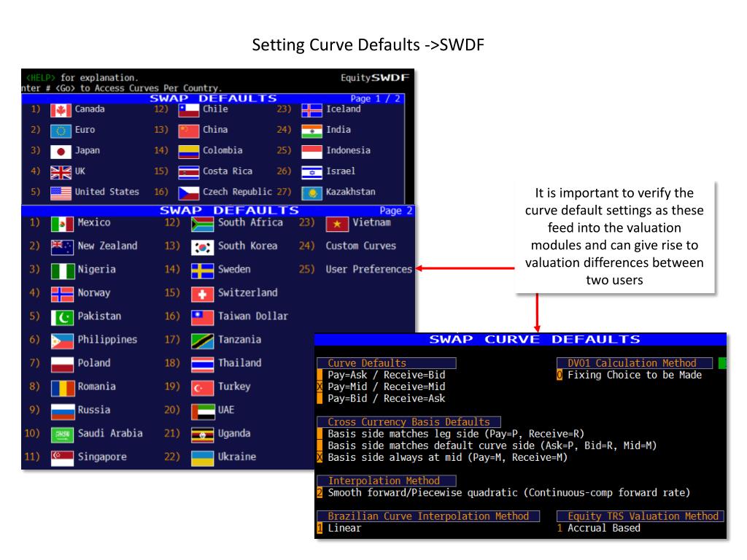Click the India flag icon
Screen dimensions: 747x560
(x=312, y=131)
